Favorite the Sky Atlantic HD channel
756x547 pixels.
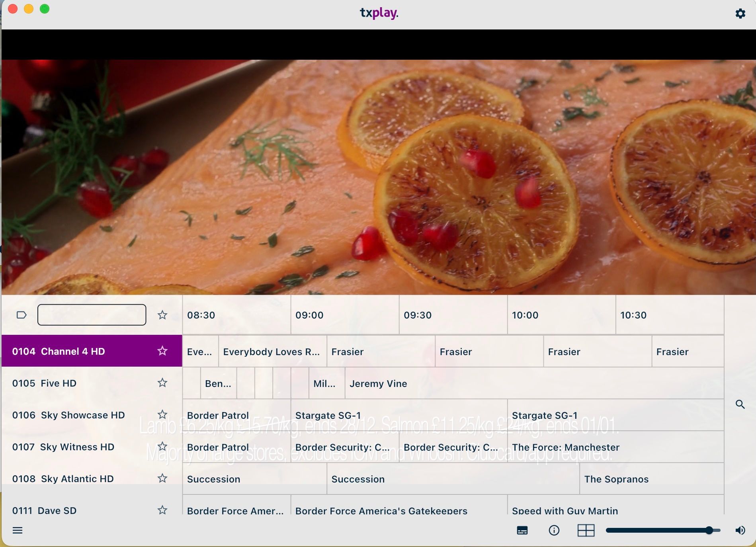pyautogui.click(x=162, y=479)
